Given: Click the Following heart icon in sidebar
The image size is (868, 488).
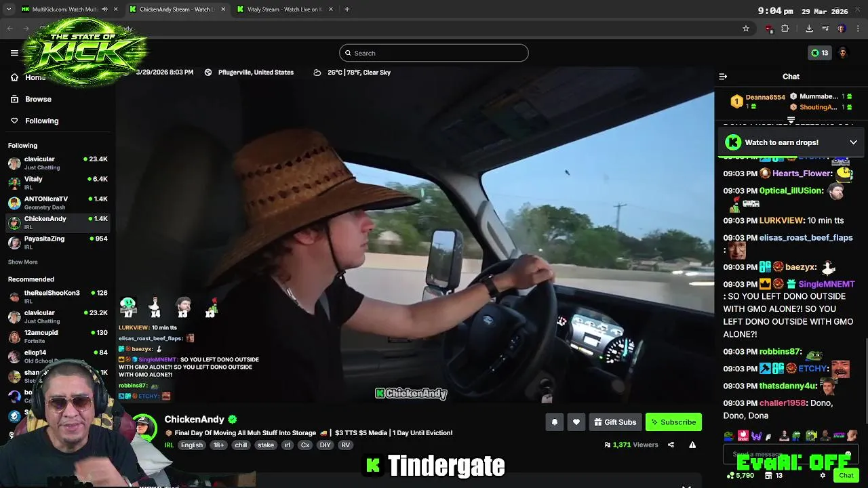Looking at the screenshot, I should (x=14, y=121).
